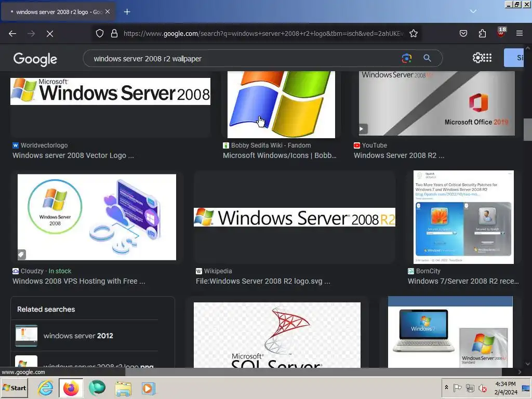The width and height of the screenshot is (532, 399).
Task: Open the extension with badge 18
Action: pos(501,33)
